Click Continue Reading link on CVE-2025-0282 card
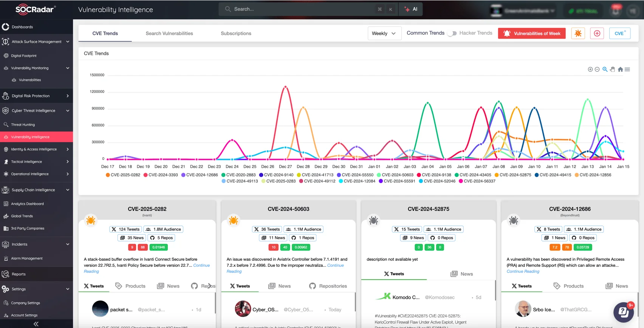The width and height of the screenshot is (644, 328). pyautogui.click(x=201, y=265)
